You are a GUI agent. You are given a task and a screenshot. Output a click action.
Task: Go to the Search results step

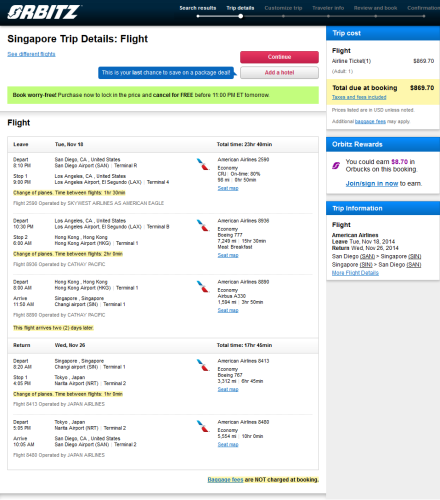(x=198, y=8)
